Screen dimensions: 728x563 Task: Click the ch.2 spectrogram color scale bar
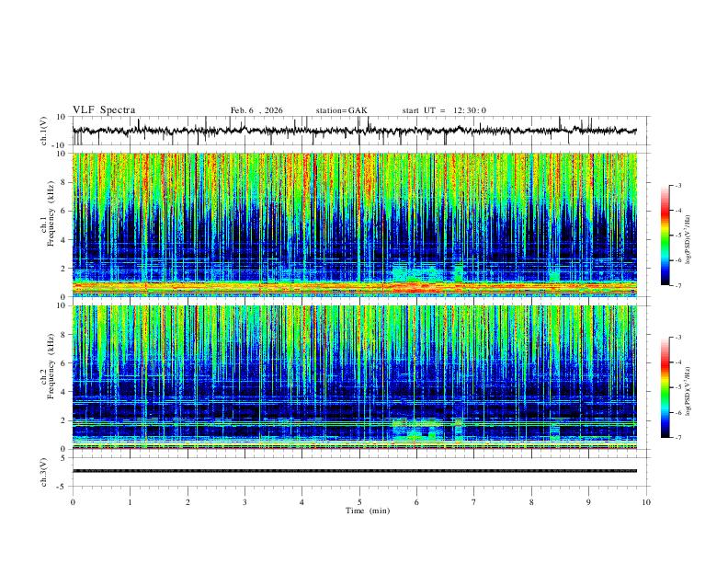click(665, 387)
